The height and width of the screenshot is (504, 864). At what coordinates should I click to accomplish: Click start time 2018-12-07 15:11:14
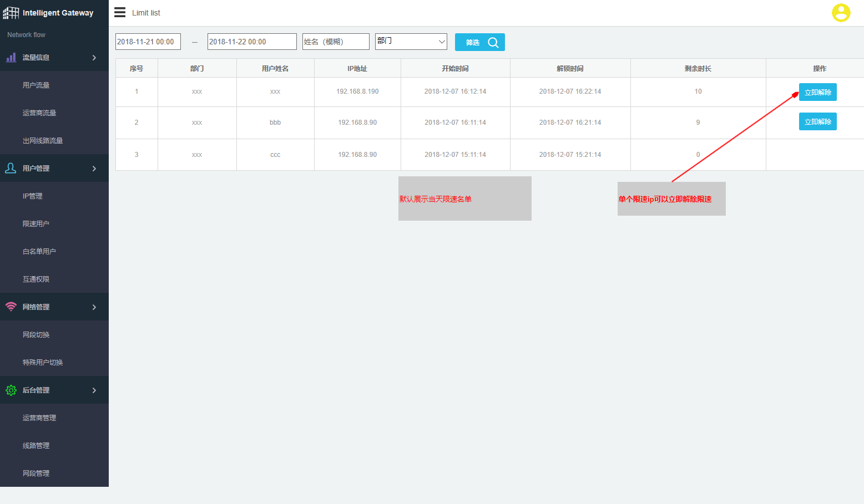[455, 155]
